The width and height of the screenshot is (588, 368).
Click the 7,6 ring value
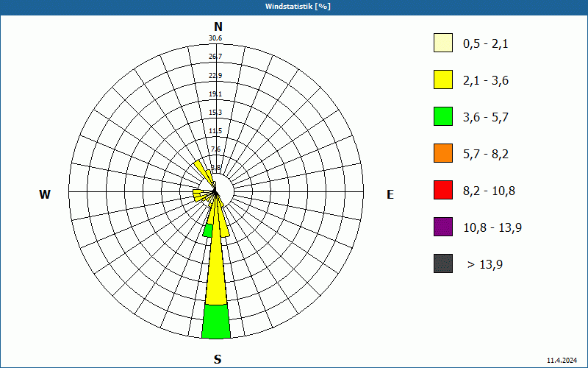pos(215,149)
